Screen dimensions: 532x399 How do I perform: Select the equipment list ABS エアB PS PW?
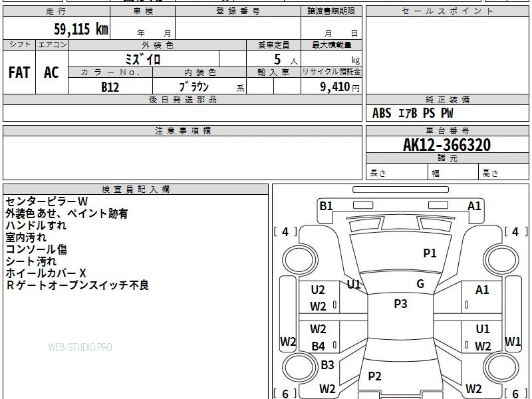coord(412,113)
